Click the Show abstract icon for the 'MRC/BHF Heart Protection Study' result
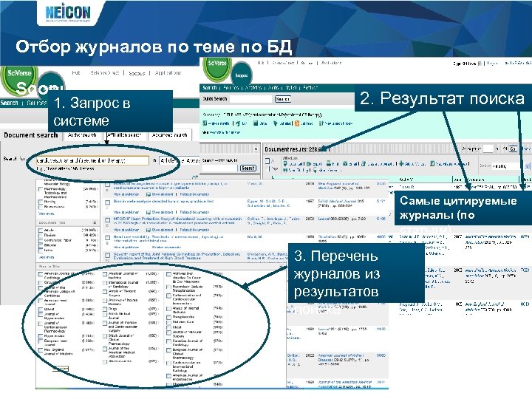The image size is (532, 399). (x=149, y=230)
